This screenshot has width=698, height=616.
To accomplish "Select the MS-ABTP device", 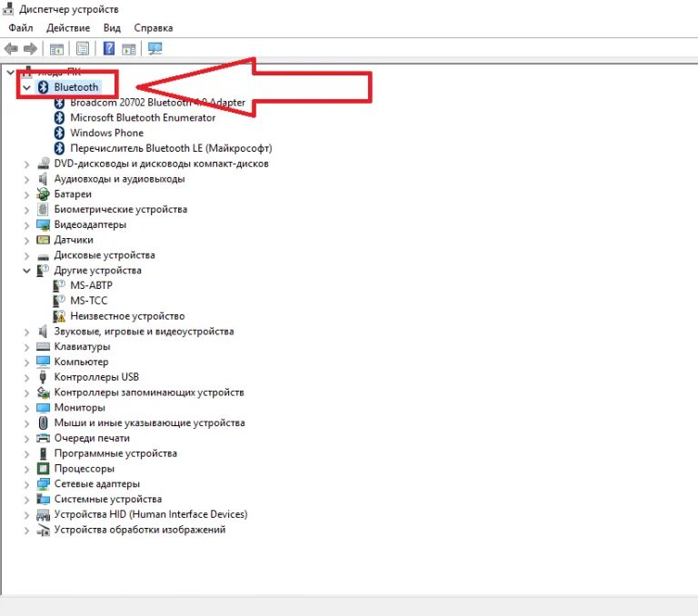I will pos(91,285).
